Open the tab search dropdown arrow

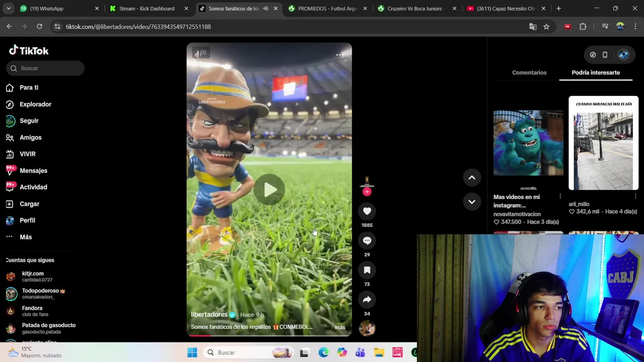click(9, 9)
